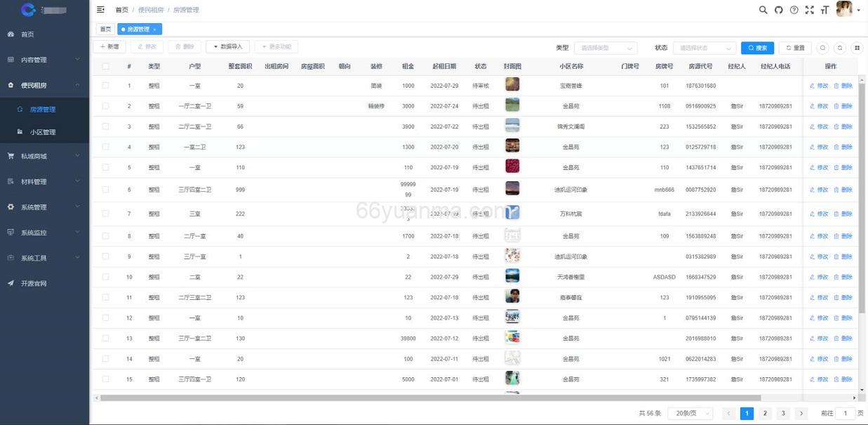Click the help question mark icon
This screenshot has height=425, width=868.
click(x=794, y=9)
